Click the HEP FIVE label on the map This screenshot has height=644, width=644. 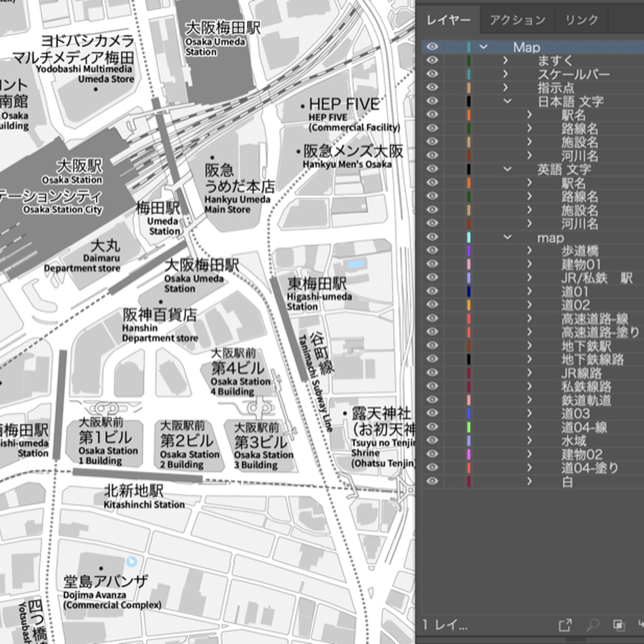(344, 104)
